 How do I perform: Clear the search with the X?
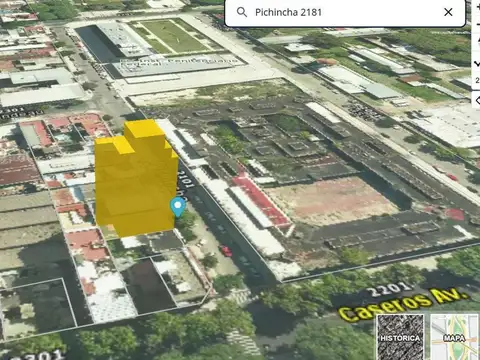(x=448, y=12)
